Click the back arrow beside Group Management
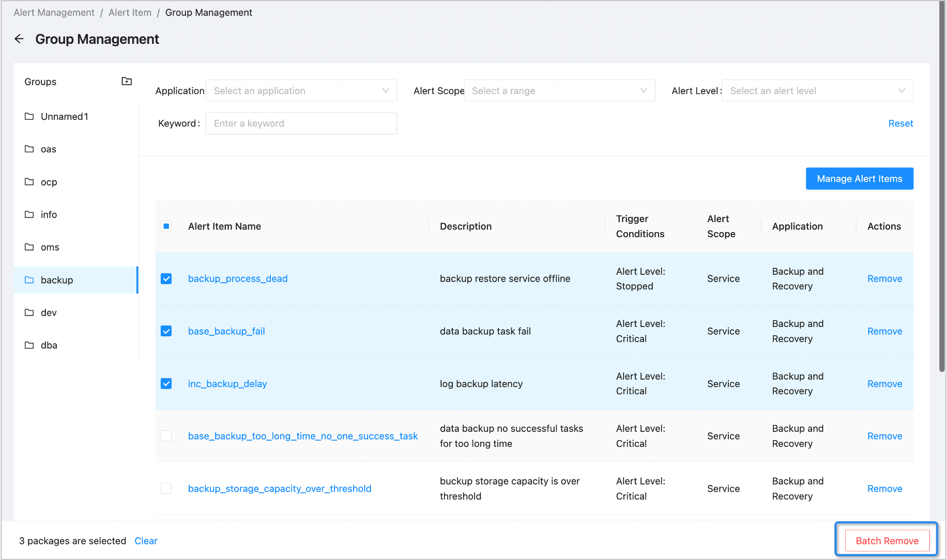The image size is (947, 560). click(19, 39)
